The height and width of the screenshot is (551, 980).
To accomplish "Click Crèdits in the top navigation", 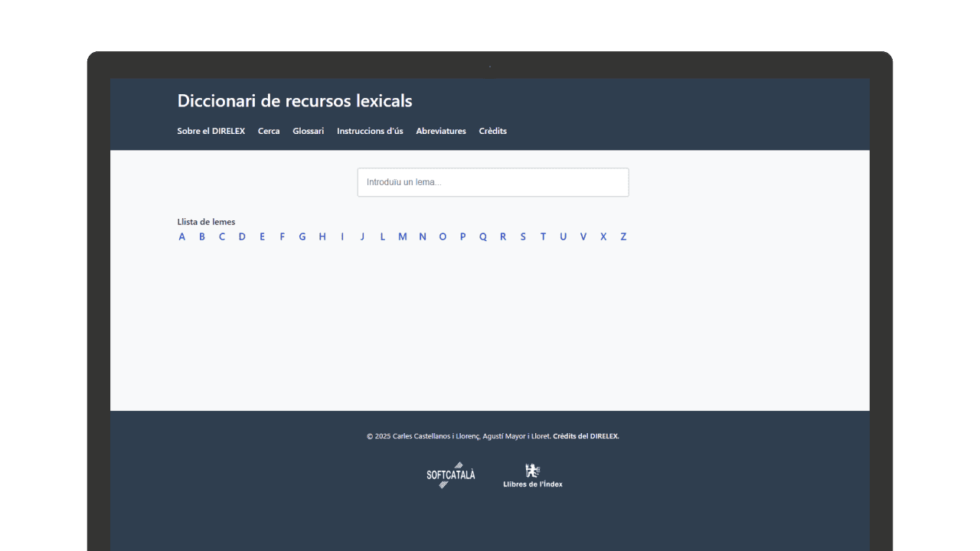I will [493, 131].
